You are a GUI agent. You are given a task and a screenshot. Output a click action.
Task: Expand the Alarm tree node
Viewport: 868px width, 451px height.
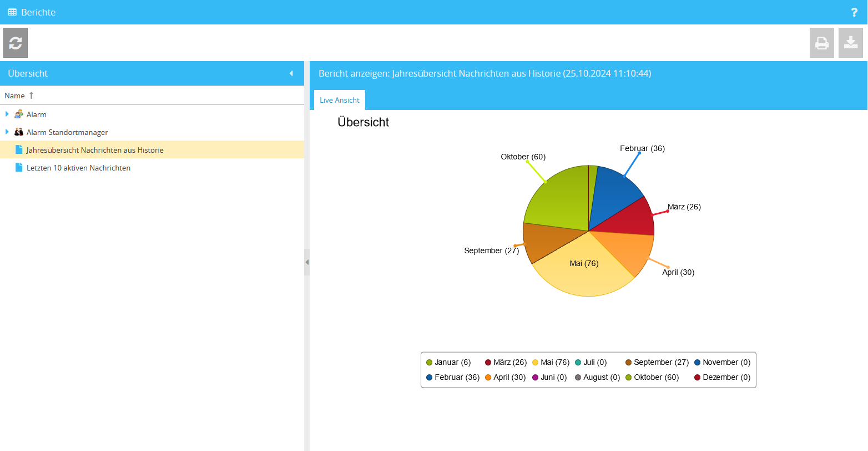click(x=7, y=114)
